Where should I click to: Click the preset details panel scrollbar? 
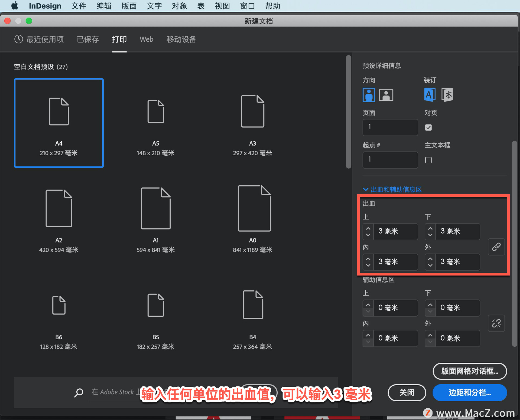[515, 244]
